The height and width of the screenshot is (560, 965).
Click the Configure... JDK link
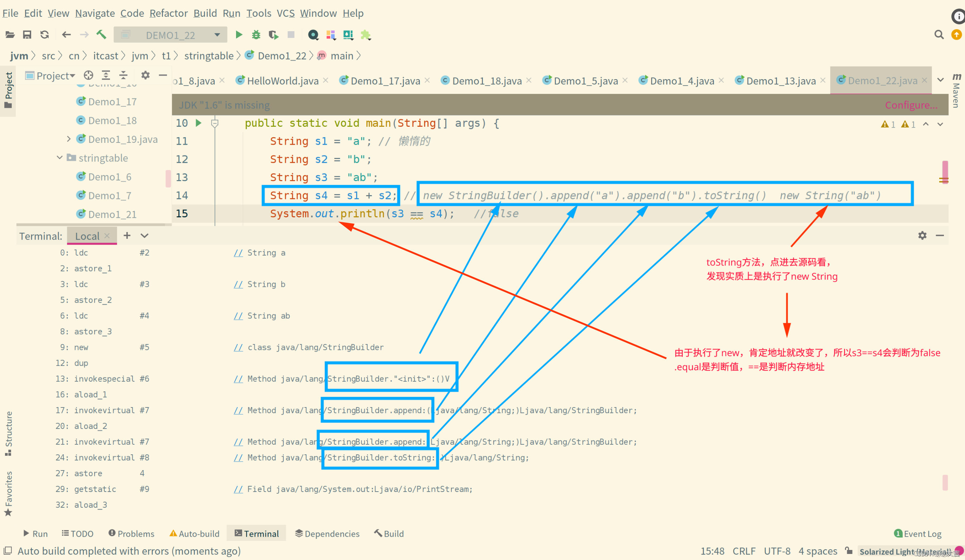coord(911,105)
